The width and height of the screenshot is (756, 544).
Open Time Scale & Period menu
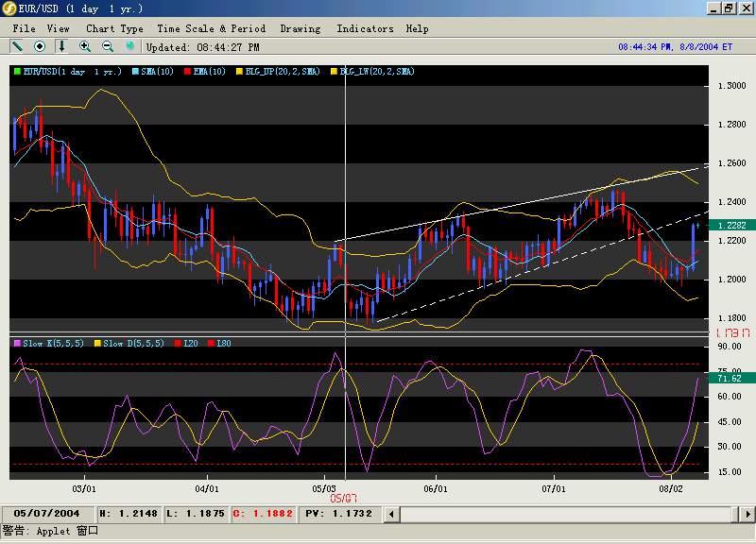211,28
